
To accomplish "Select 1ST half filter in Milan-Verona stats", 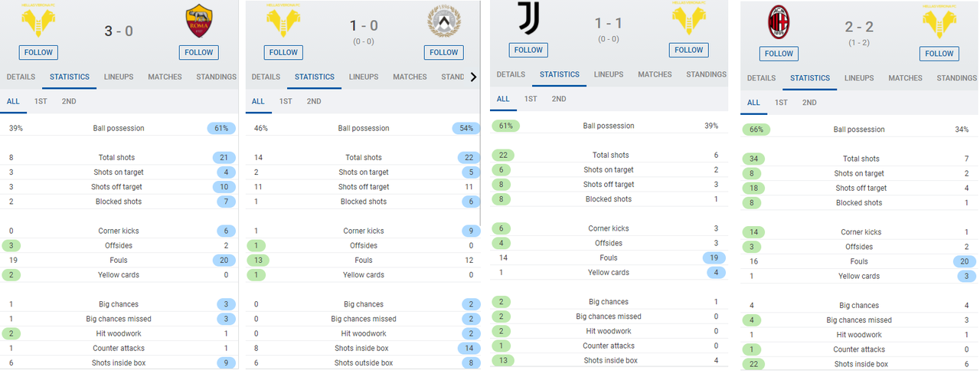I will click(x=781, y=103).
